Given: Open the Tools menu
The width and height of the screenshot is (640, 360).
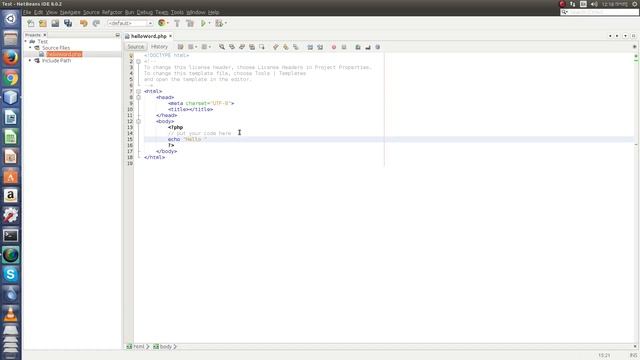Looking at the screenshot, I should click(177, 12).
